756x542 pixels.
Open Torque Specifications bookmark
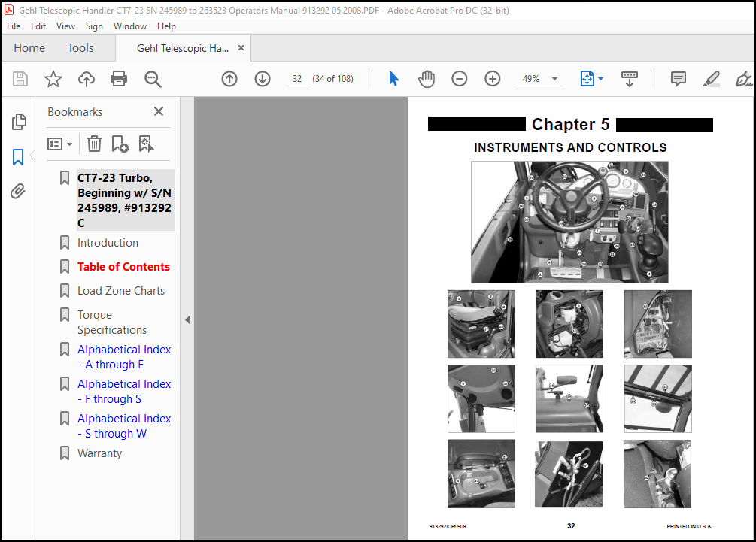click(x=112, y=322)
